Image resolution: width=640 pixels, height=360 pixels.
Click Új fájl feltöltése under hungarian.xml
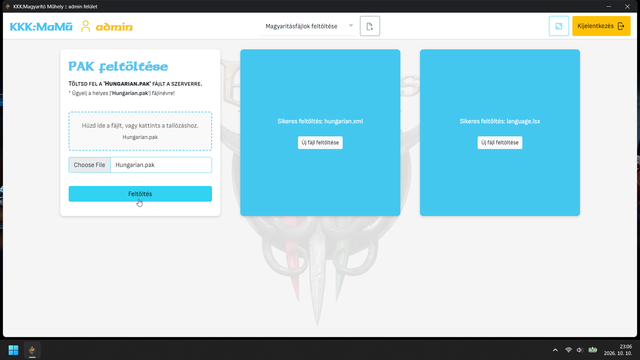coord(320,142)
